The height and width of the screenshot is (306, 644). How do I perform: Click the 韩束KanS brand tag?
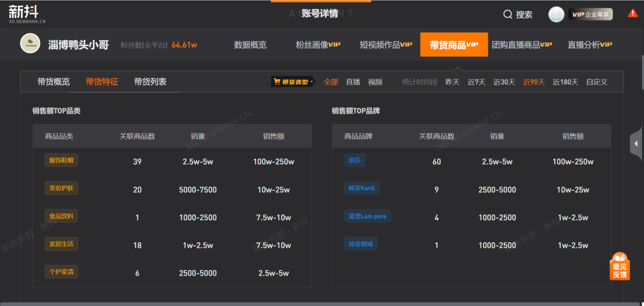361,188
